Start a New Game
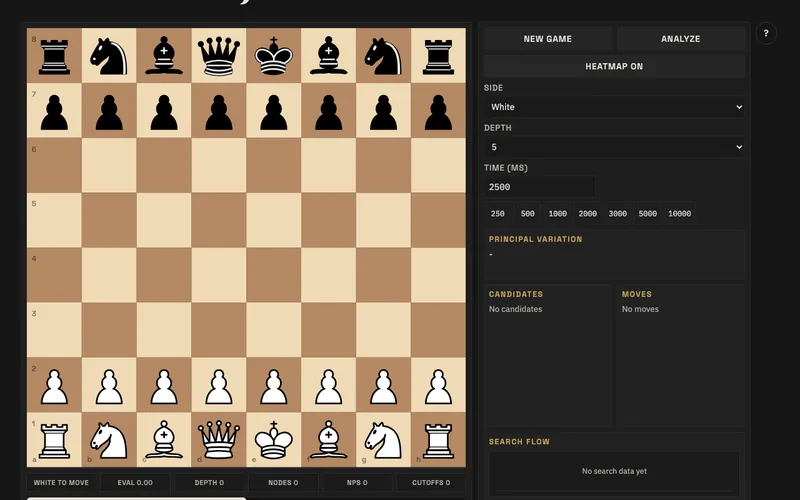 click(x=547, y=39)
